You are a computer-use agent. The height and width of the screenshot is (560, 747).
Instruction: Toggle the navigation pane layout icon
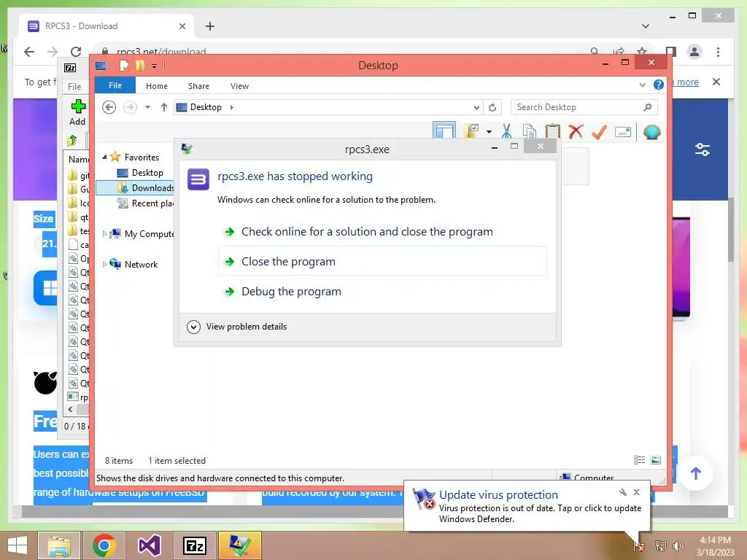[444, 131]
